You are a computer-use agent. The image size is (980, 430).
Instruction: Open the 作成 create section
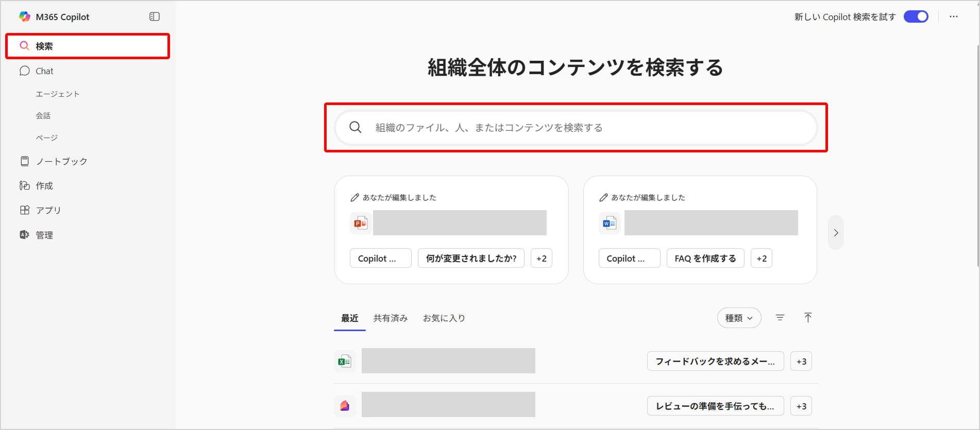[44, 186]
